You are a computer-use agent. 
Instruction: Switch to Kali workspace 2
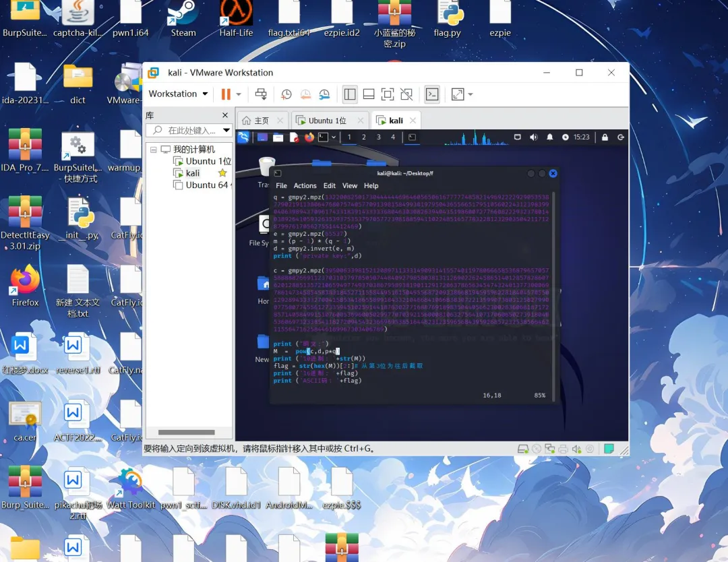(363, 137)
